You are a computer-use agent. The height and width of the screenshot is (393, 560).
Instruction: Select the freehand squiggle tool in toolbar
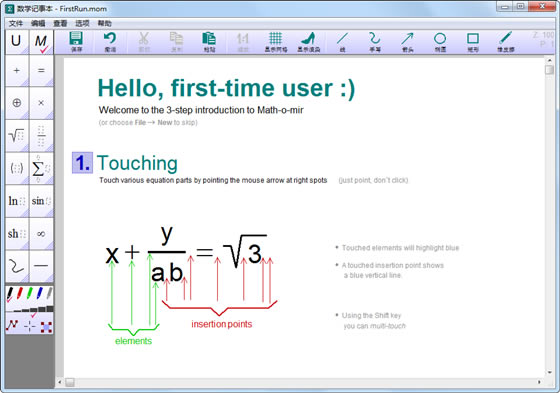tap(375, 41)
